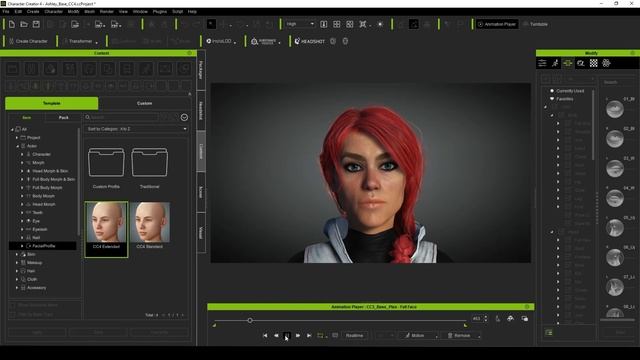Collapse the Actor tree node

click(x=17, y=146)
